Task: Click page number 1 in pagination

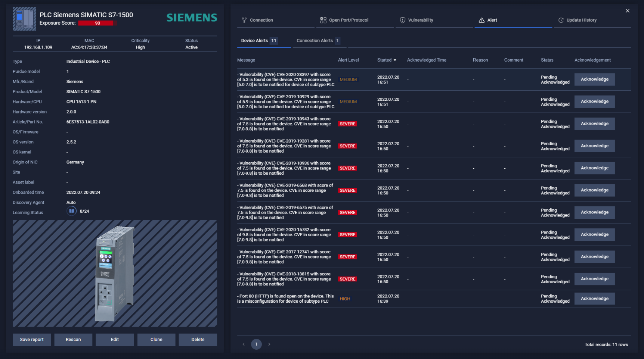Action: [x=256, y=344]
